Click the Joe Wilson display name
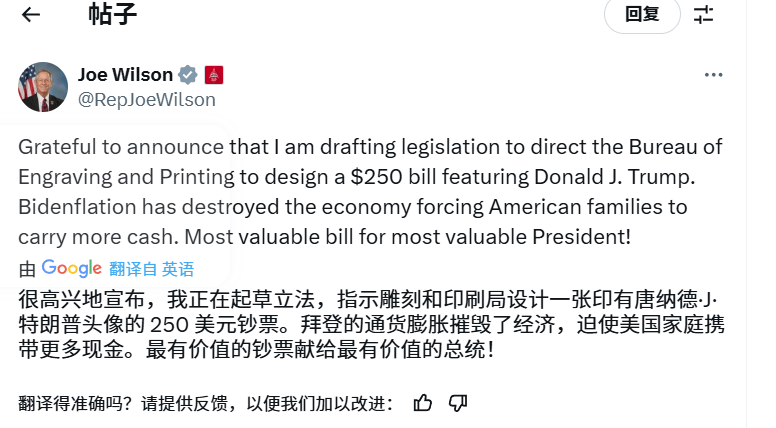Screen dimensions: 776x428 124,75
